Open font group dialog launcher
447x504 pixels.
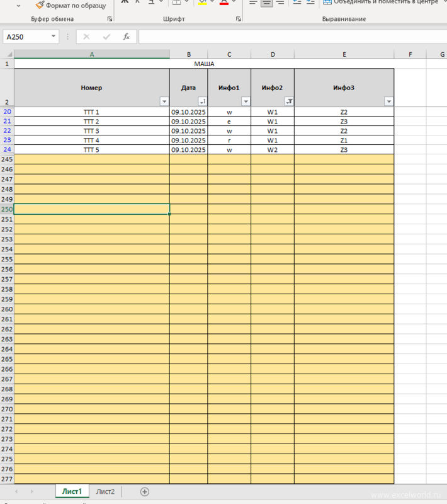coord(238,20)
